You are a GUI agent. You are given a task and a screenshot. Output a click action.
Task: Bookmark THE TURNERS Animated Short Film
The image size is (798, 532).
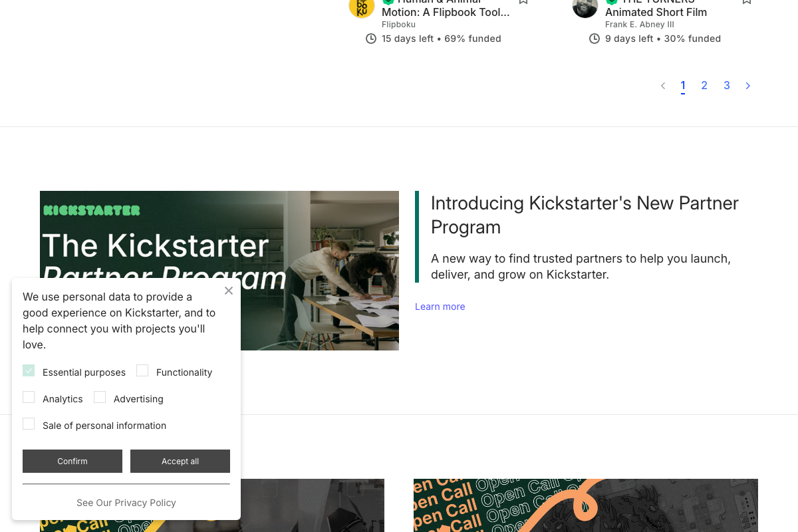(x=746, y=2)
